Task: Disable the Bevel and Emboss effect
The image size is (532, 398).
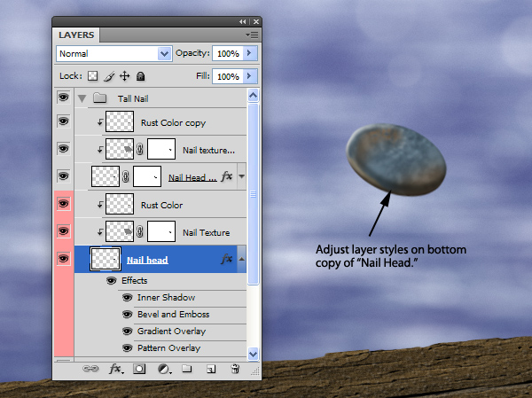Action: click(x=127, y=315)
